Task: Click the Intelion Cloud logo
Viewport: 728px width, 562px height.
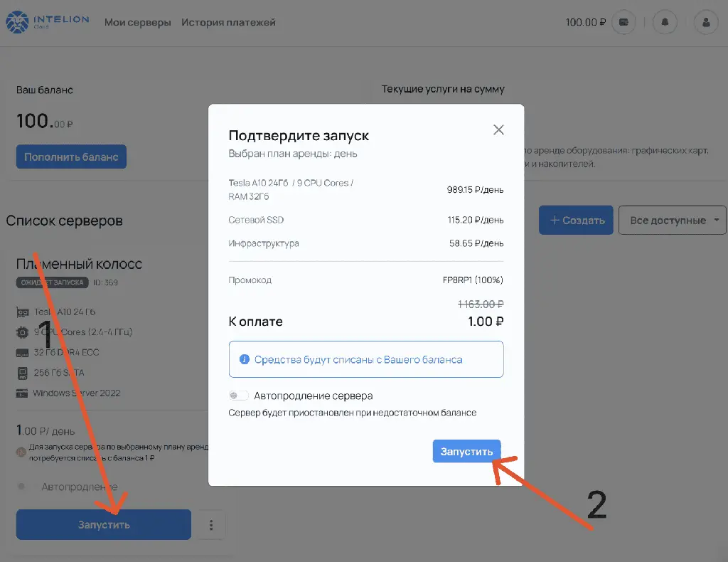Action: click(48, 22)
